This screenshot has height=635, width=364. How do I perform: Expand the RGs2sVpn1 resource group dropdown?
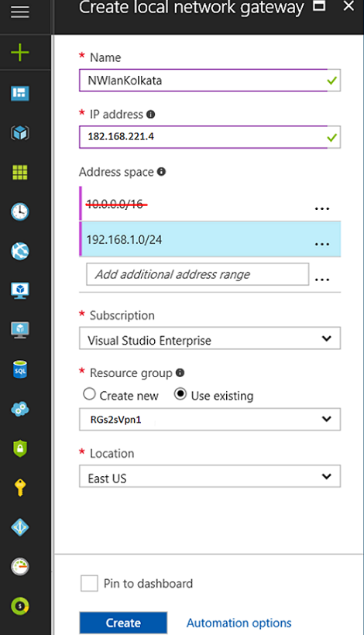pyautogui.click(x=210, y=419)
